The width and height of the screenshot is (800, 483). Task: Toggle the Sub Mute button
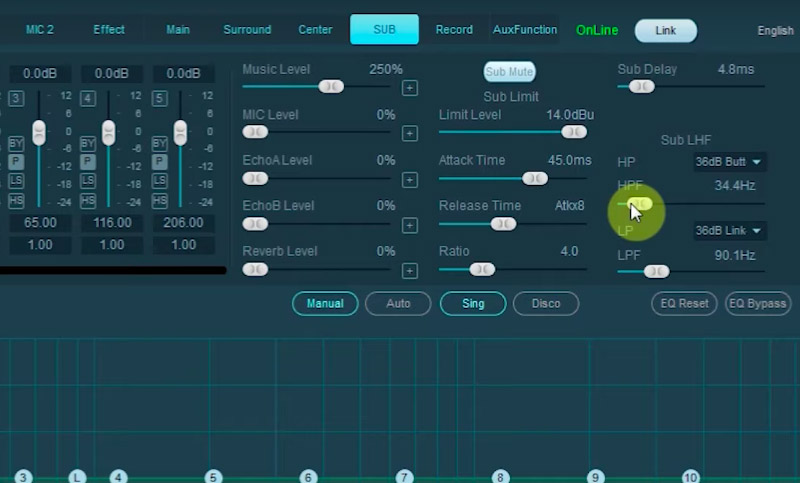pos(509,72)
